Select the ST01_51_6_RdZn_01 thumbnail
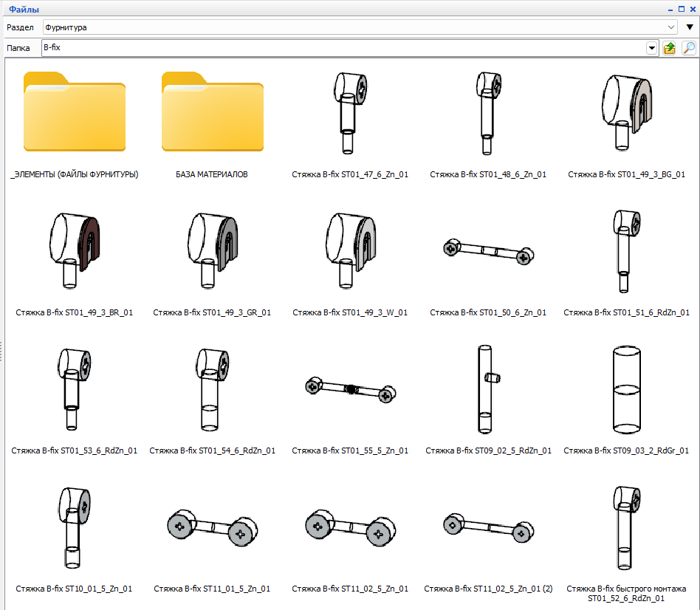700x610 pixels. [x=626, y=251]
